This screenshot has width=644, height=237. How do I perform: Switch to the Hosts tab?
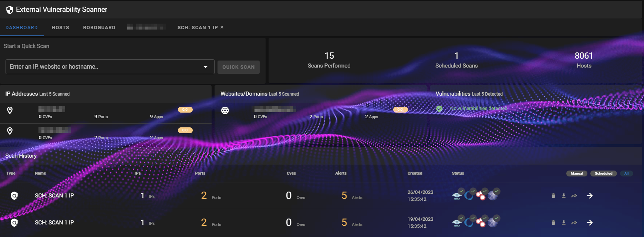60,28
